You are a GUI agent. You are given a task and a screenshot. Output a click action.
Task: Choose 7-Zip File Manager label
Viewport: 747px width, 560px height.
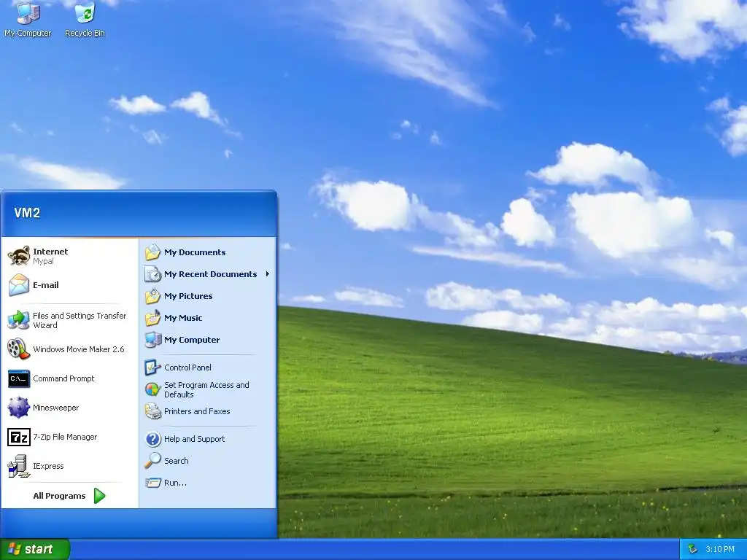[x=65, y=437]
